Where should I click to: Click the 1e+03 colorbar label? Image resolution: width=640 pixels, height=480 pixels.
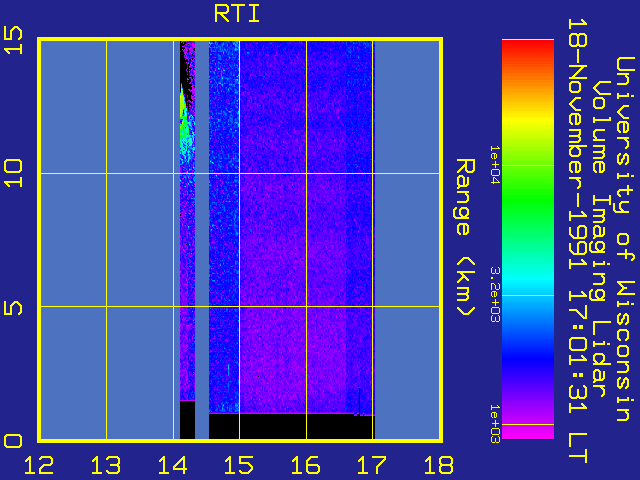(x=495, y=424)
